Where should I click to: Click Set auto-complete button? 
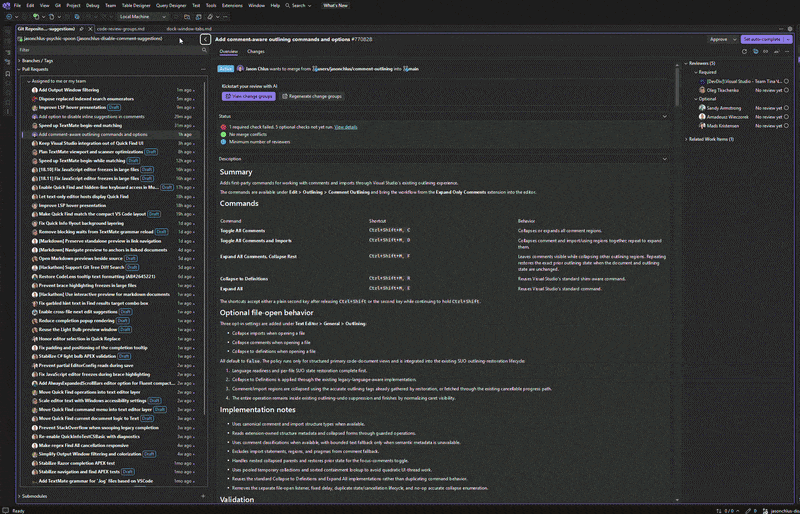pyautogui.click(x=762, y=39)
